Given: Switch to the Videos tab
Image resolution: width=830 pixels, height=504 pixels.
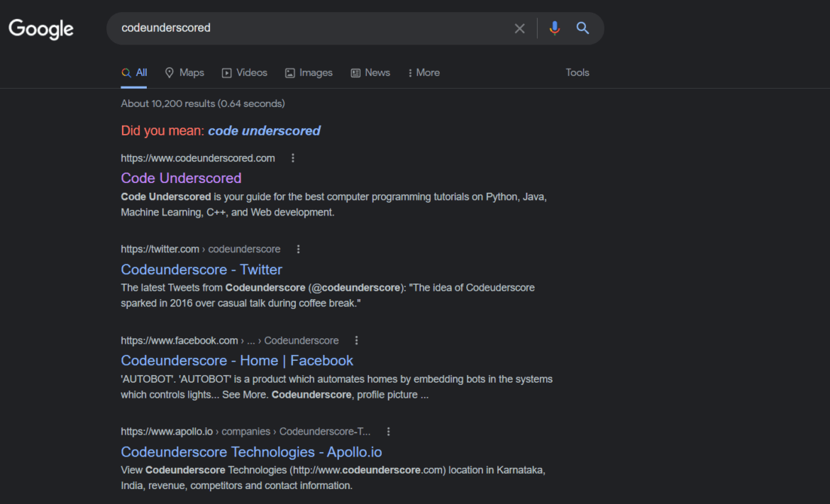Looking at the screenshot, I should [244, 73].
